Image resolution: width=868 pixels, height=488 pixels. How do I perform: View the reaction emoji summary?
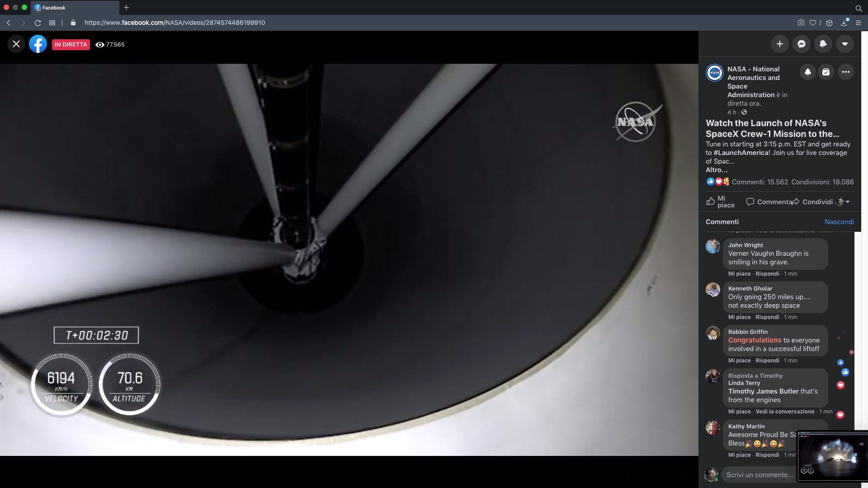(x=717, y=182)
